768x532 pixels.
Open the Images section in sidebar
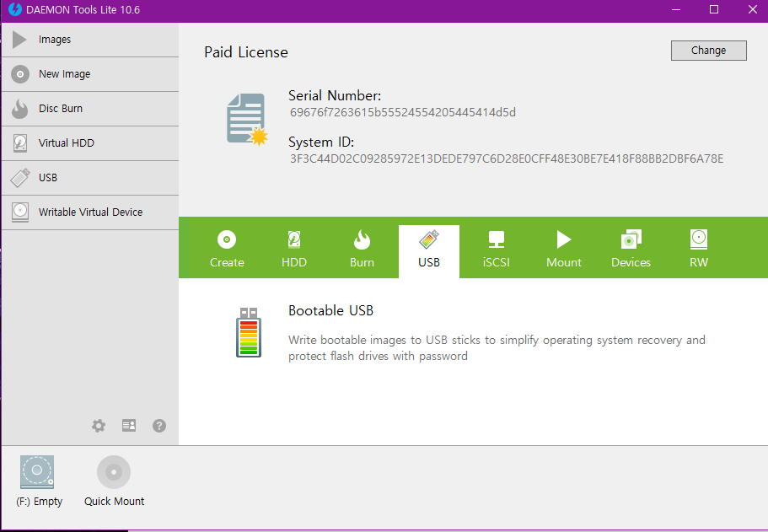[x=90, y=40]
